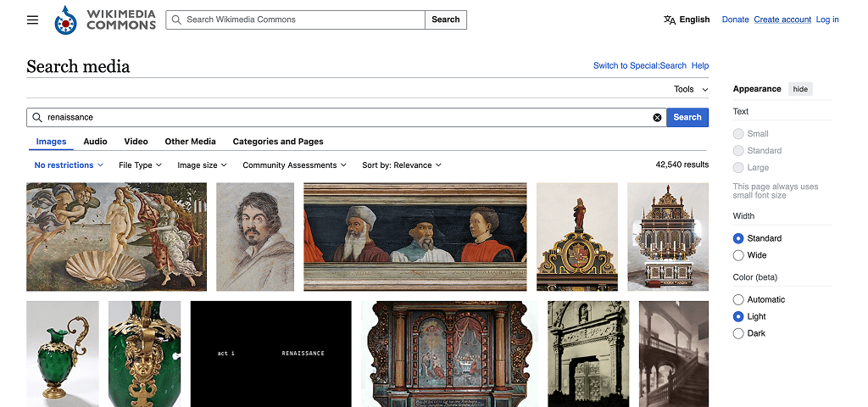
Task: Select Small text size radio
Action: (x=738, y=133)
